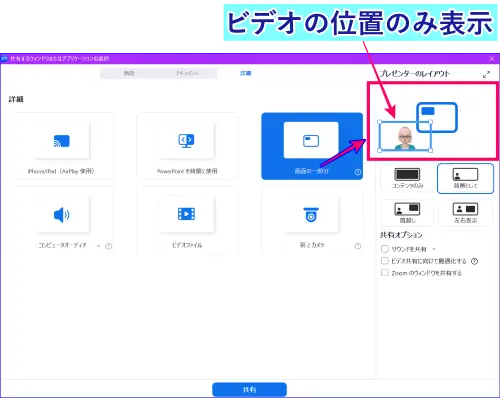Open the computer audio dropdown arrow
Screen dimensions: 502x398
[98, 246]
